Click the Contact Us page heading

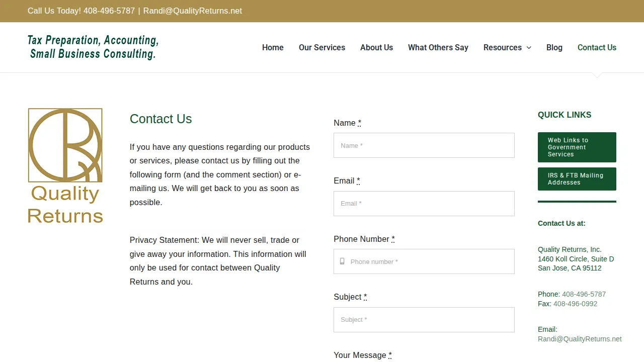click(161, 119)
